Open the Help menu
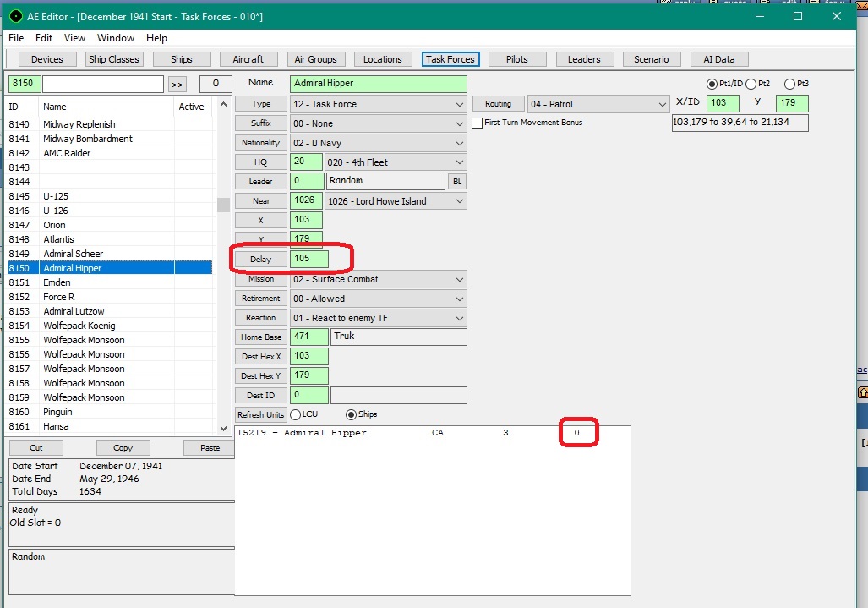868x608 pixels. coord(156,38)
